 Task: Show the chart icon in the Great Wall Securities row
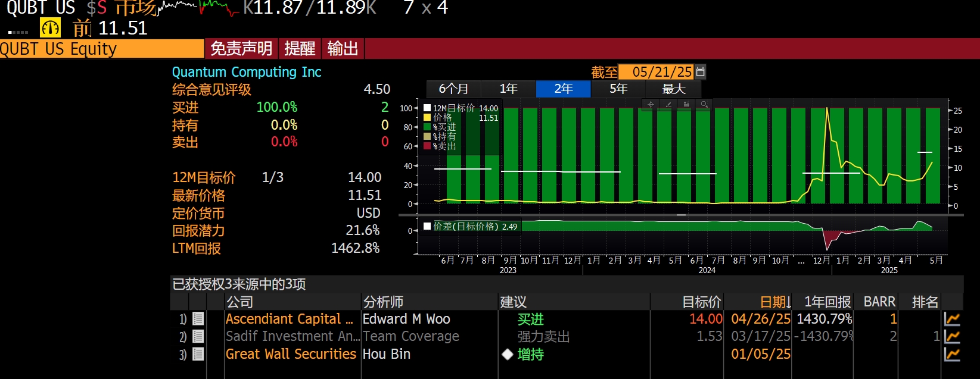[x=952, y=354]
